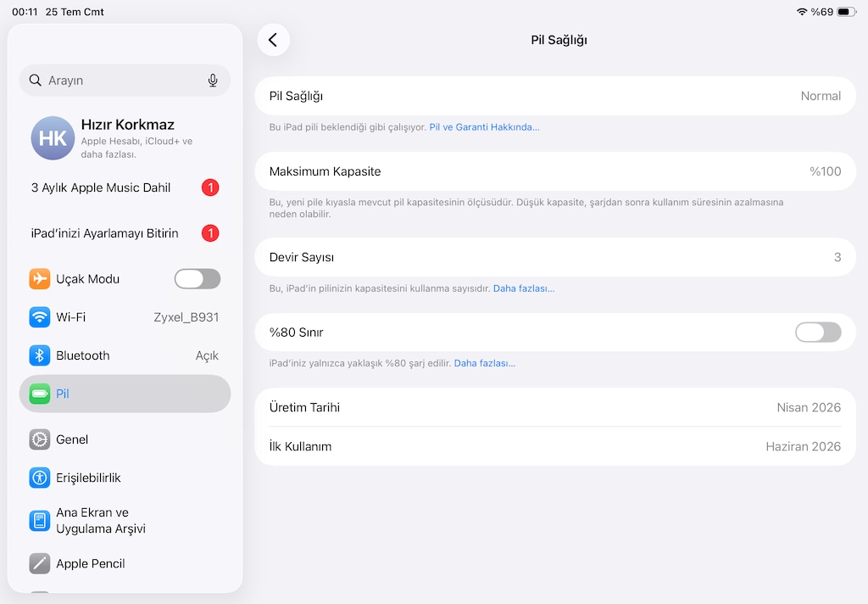This screenshot has height=604, width=868.
Task: Open Genel settings
Action: (x=125, y=439)
